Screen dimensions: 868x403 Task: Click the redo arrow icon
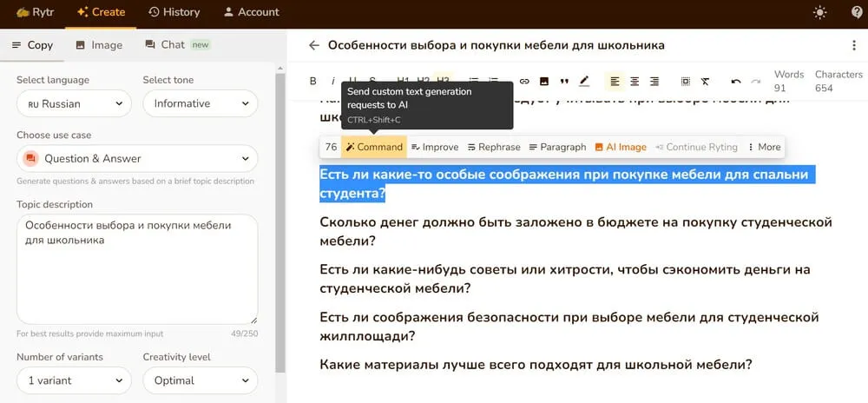pyautogui.click(x=756, y=82)
